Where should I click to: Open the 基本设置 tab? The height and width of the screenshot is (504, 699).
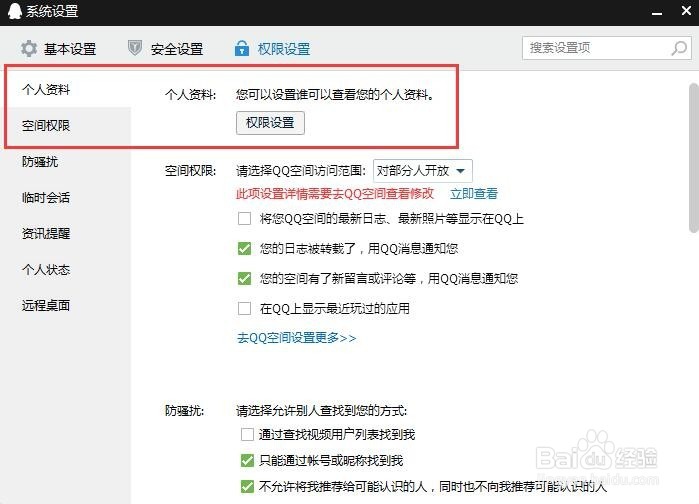(58, 49)
